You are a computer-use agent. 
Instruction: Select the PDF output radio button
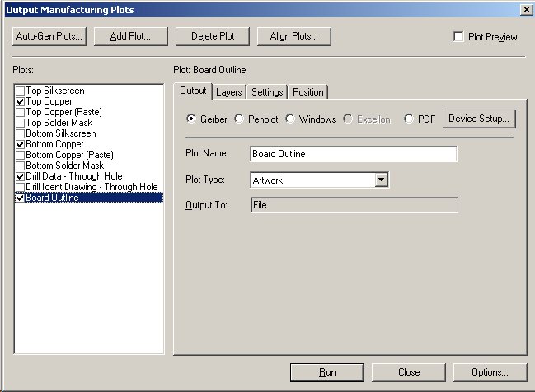coord(409,119)
